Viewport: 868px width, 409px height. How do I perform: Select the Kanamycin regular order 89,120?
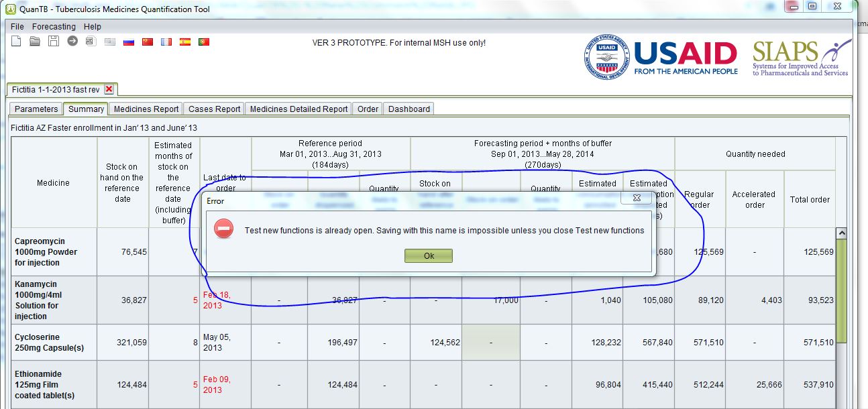[700, 300]
